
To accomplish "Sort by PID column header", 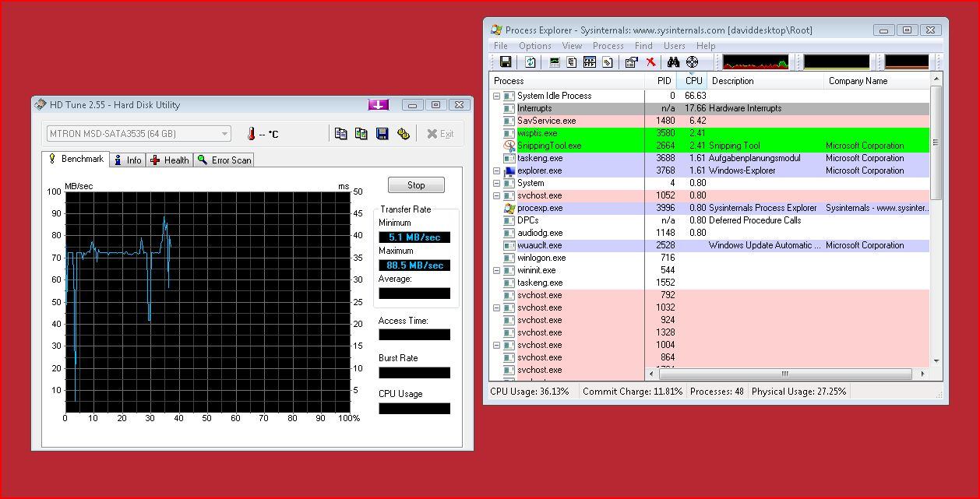I will 661,81.
